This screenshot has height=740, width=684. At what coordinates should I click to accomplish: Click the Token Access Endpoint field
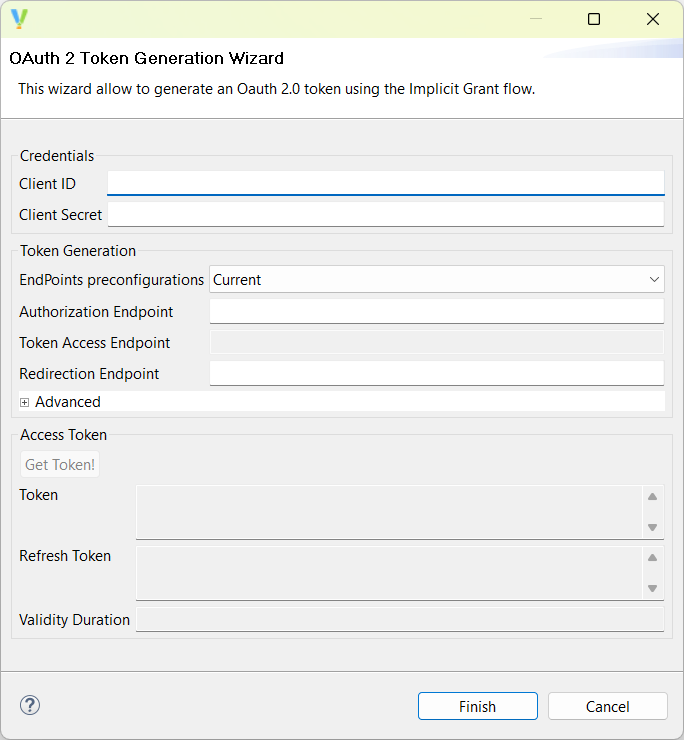tap(437, 342)
